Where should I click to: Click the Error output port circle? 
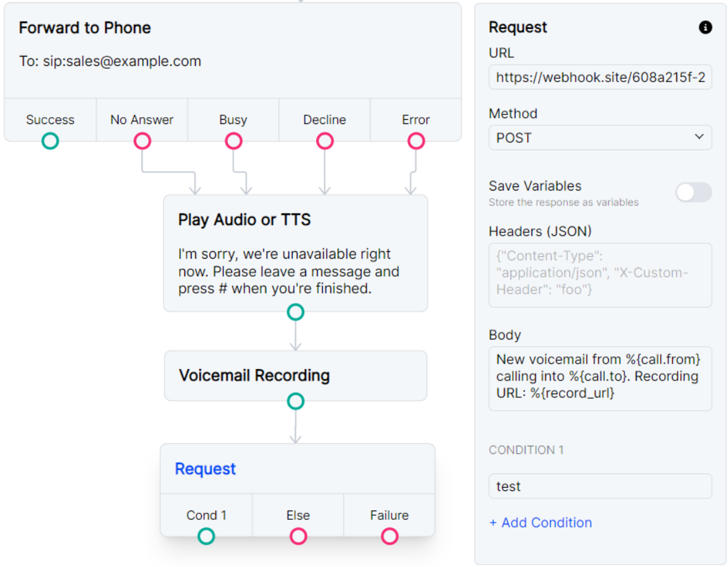(416, 141)
